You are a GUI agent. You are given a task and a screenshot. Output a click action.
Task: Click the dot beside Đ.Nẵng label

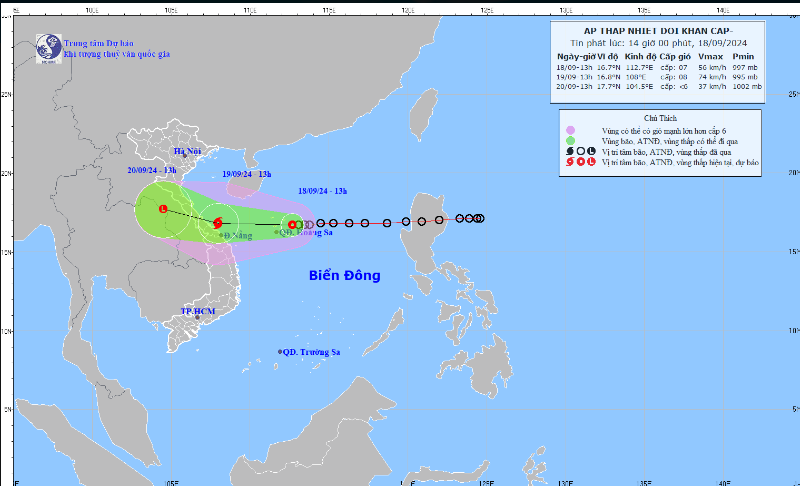click(221, 235)
